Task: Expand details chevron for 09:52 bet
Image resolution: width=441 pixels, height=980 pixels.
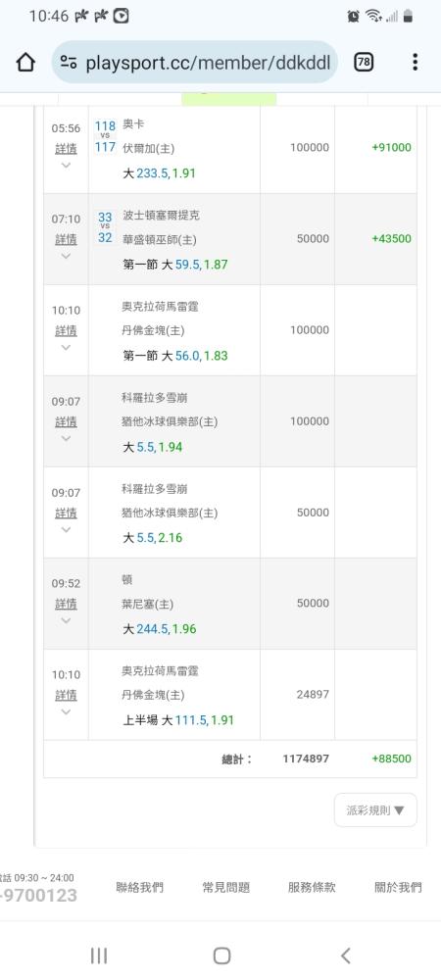Action: coord(67,620)
